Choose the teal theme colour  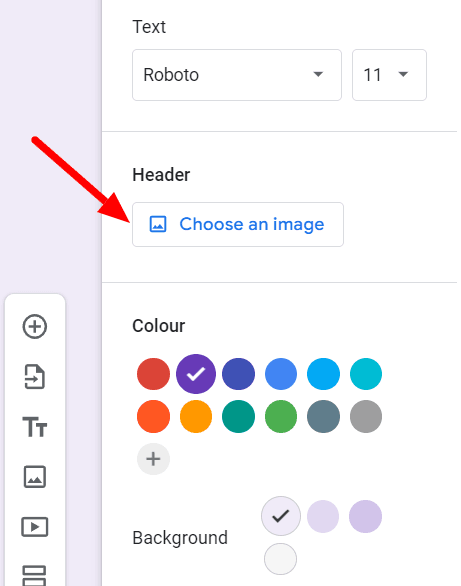pos(238,416)
